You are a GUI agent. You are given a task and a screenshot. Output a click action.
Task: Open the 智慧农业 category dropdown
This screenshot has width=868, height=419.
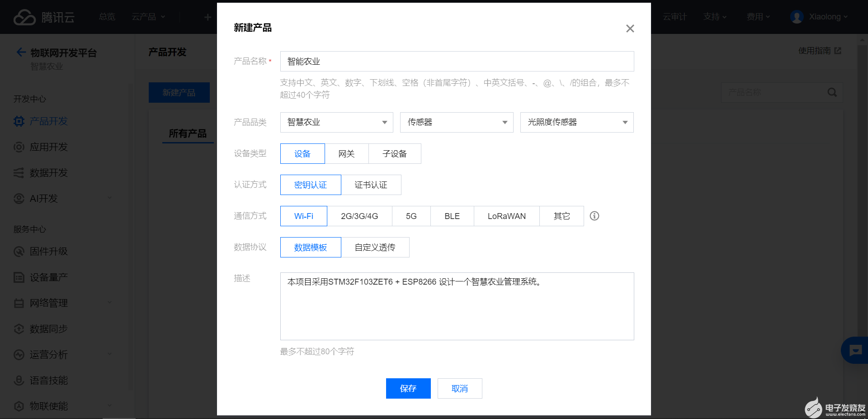[337, 122]
